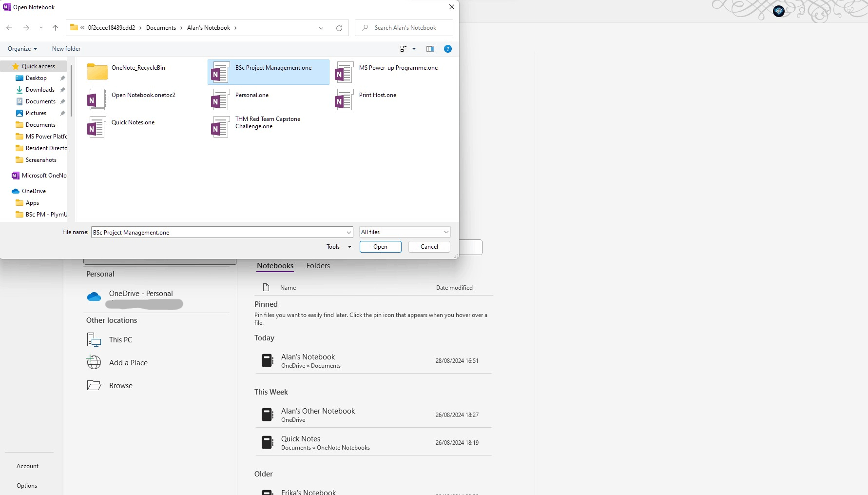This screenshot has width=868, height=495.
Task: Click the Open Notebook dialog title icon
Action: point(7,7)
